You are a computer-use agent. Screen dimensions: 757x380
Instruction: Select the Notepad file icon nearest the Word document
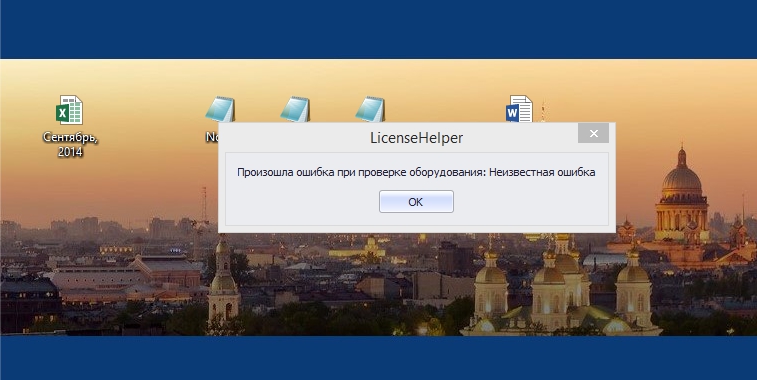(370, 109)
